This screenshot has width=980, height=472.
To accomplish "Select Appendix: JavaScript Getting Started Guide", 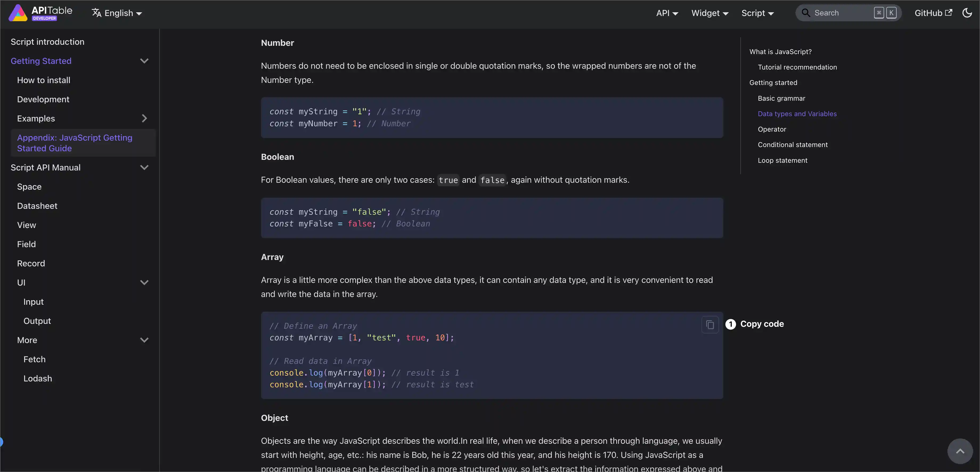I will (x=75, y=143).
